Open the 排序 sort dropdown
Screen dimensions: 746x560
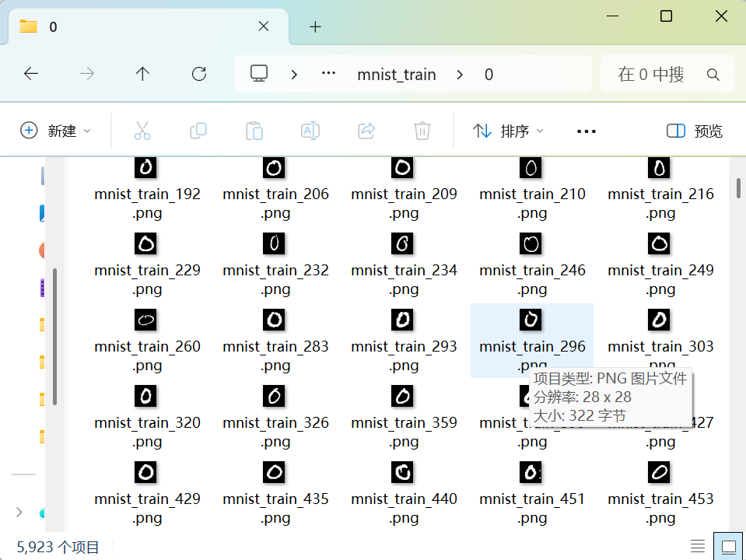pyautogui.click(x=509, y=131)
